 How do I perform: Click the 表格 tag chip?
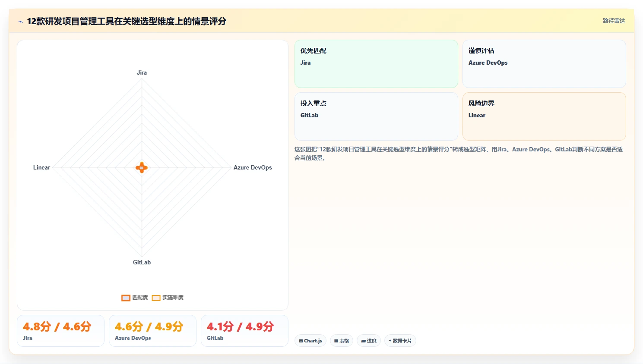pos(342,341)
